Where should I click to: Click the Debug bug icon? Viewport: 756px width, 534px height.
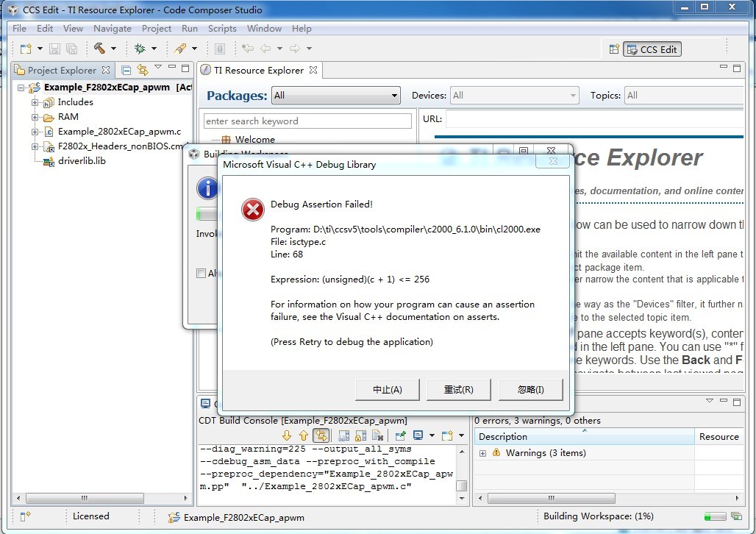(140, 49)
